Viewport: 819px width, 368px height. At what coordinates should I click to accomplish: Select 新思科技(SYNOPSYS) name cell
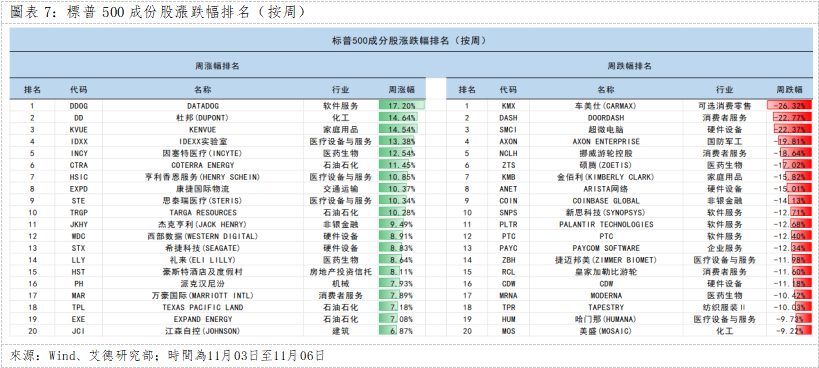605,212
